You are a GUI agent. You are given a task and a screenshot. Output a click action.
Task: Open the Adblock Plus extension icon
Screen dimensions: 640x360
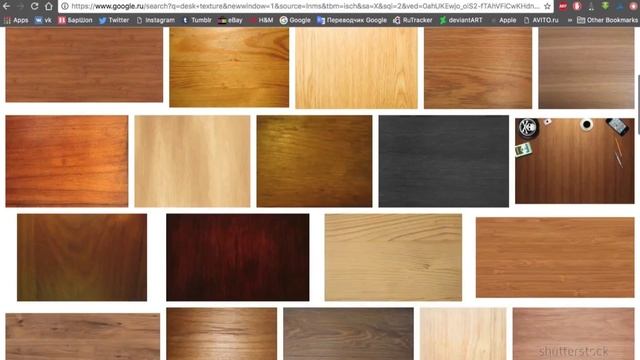pyautogui.click(x=563, y=6)
